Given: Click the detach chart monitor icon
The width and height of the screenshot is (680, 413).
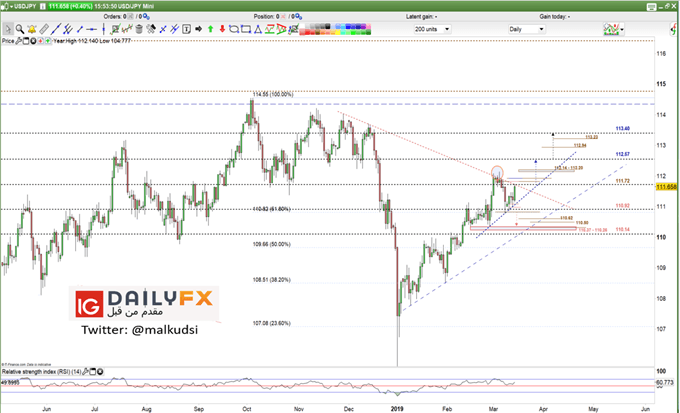Looking at the screenshot, I should pyautogui.click(x=651, y=6).
